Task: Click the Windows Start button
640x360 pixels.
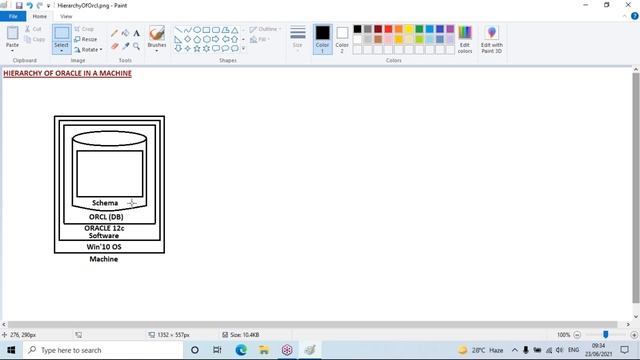Action: coord(11,350)
